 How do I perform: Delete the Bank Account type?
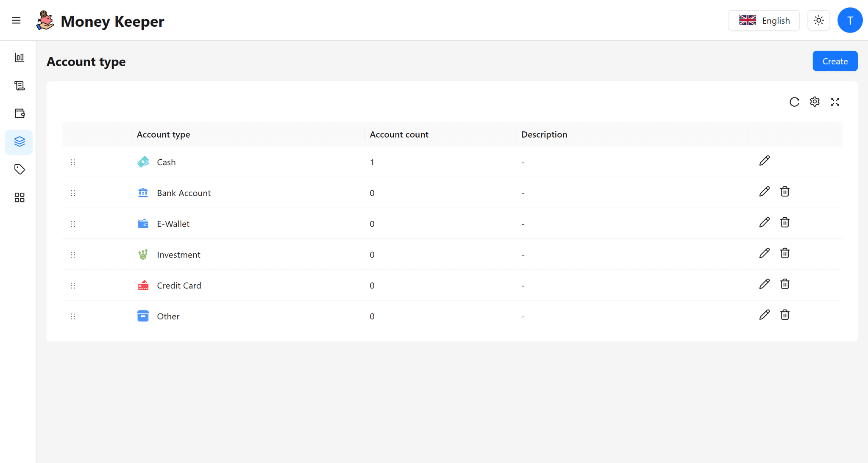pos(785,192)
